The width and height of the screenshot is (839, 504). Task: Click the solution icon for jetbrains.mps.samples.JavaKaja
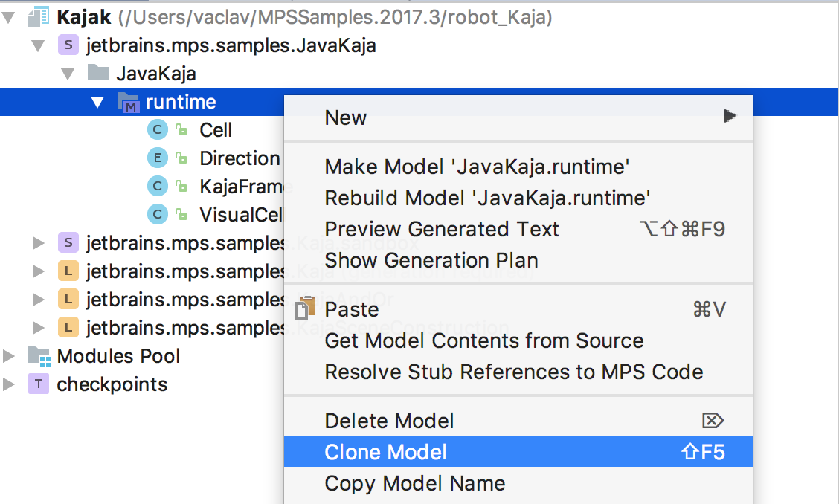[68, 45]
